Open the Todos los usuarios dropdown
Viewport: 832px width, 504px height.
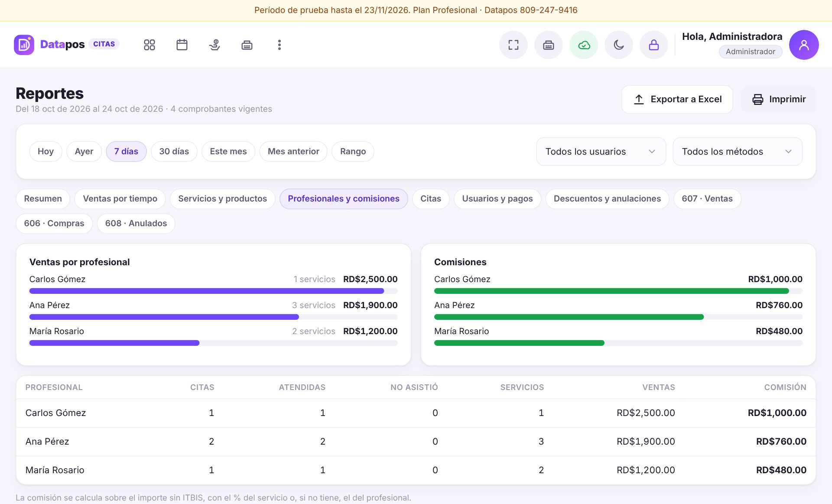(601, 152)
